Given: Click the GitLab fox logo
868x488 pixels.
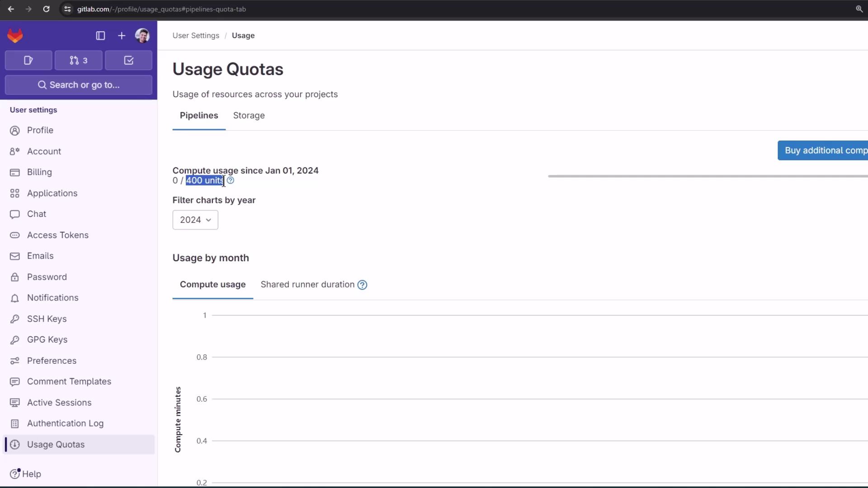Looking at the screenshot, I should (x=15, y=36).
